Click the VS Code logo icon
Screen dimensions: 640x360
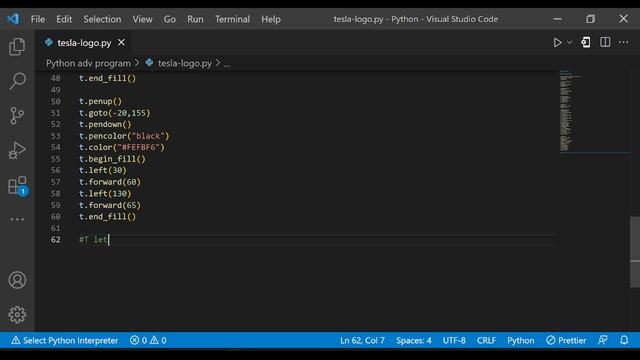13,19
